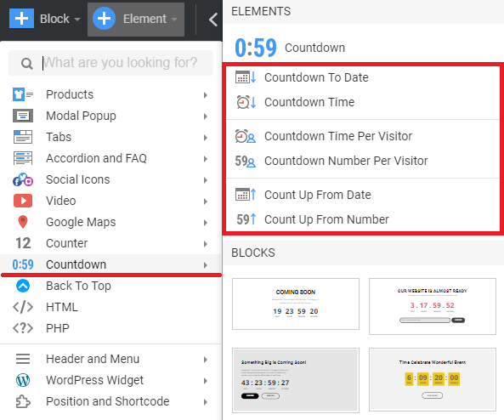Open the Accordion and FAQ menu item
Image resolution: width=504 pixels, height=420 pixels.
click(x=110, y=158)
